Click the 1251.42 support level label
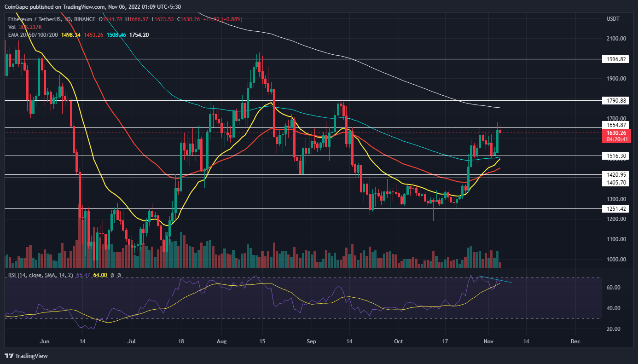The height and width of the screenshot is (364, 638). click(x=616, y=208)
